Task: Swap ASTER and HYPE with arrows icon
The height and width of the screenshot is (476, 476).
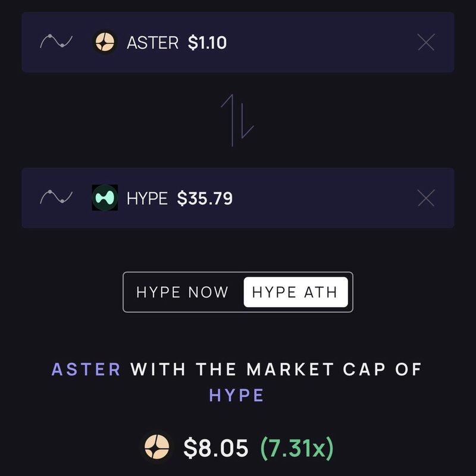Action: (237, 120)
